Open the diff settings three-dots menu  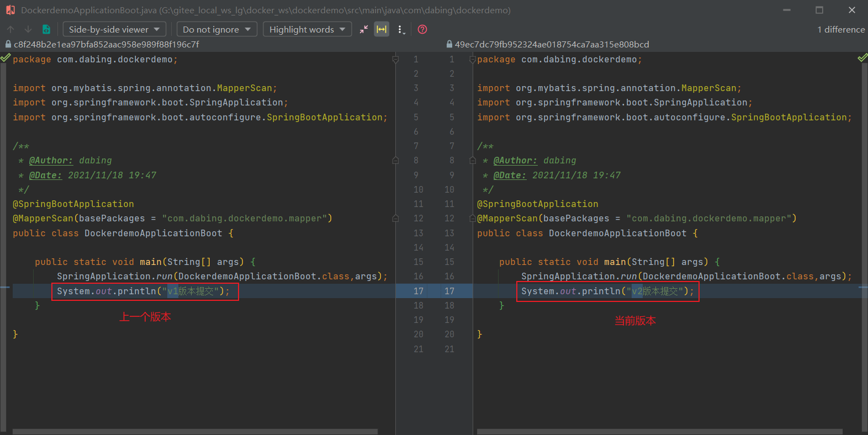pos(401,29)
